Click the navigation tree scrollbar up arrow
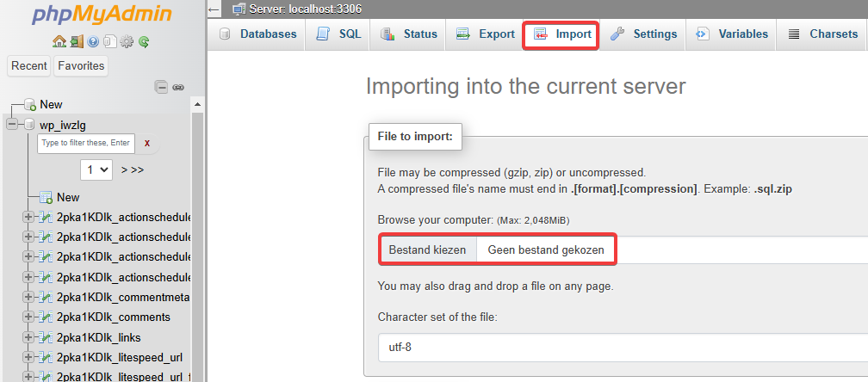Screen dimensions: 868x382 coord(198,104)
